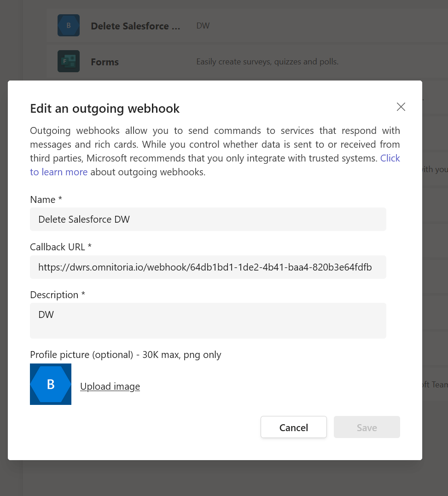
Task: Select the Callback URL input field
Action: [x=208, y=267]
